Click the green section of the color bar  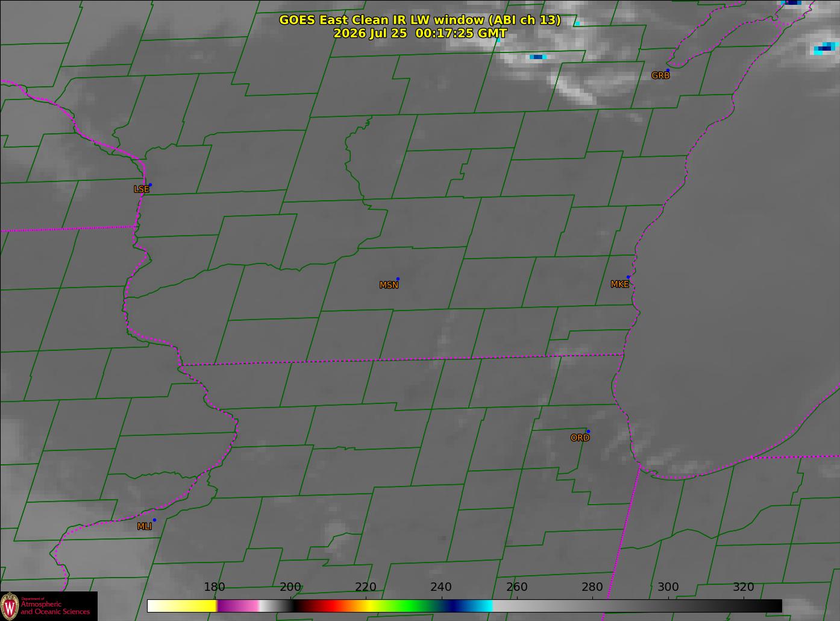pos(404,605)
